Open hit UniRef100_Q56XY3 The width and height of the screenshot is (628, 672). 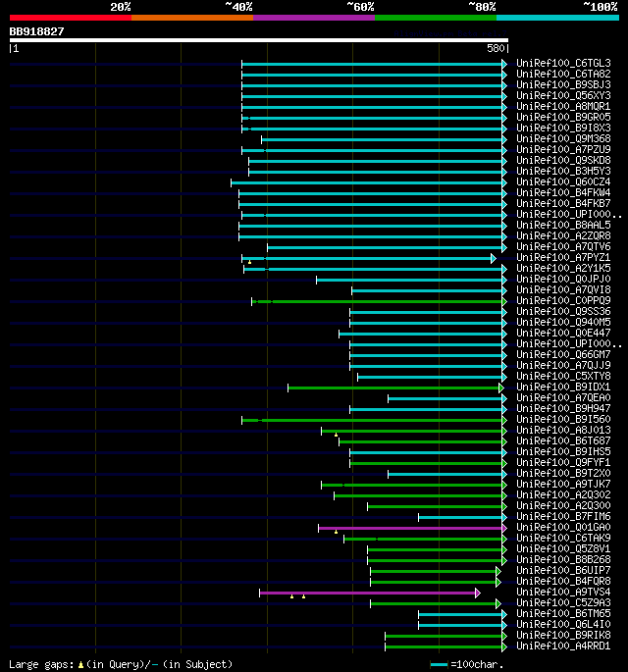coord(563,95)
